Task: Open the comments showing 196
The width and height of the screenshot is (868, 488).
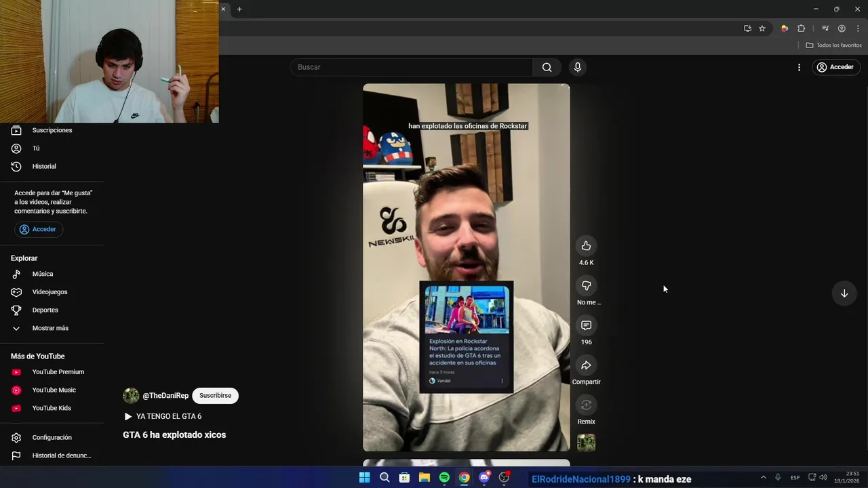Action: [586, 325]
